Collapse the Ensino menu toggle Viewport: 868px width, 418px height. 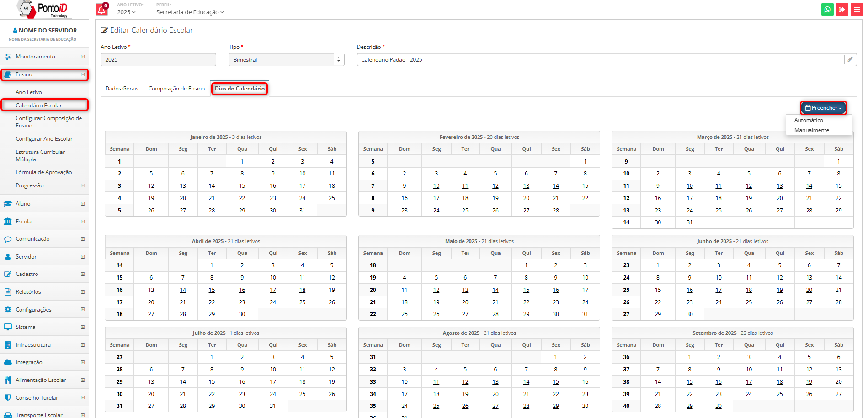pyautogui.click(x=83, y=74)
